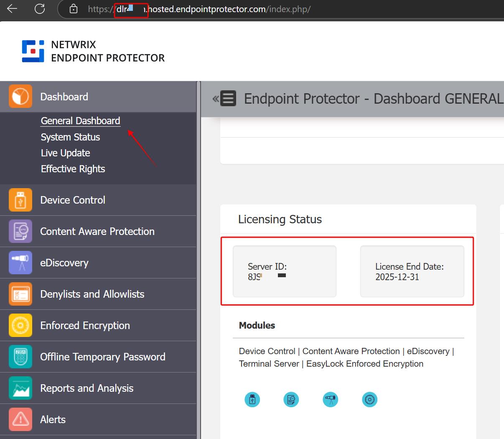504x439 pixels.
Task: Click the lock icon in the address bar
Action: 74,9
